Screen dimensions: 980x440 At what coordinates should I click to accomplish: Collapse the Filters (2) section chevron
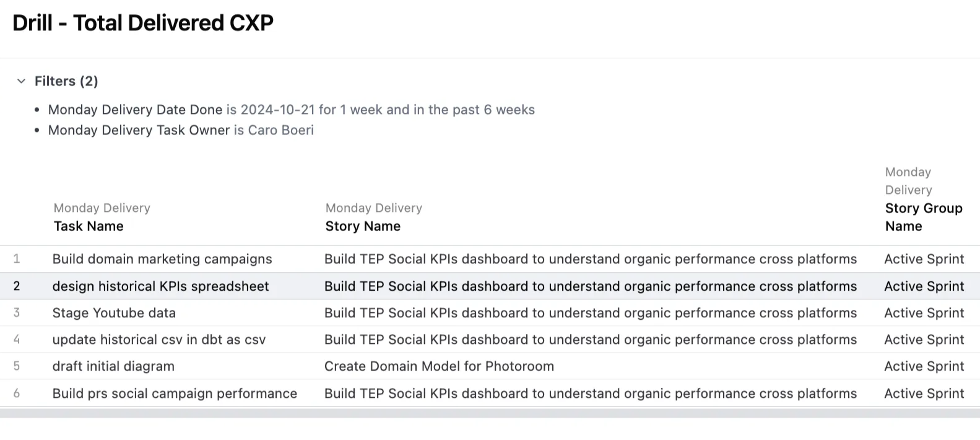coord(21,81)
